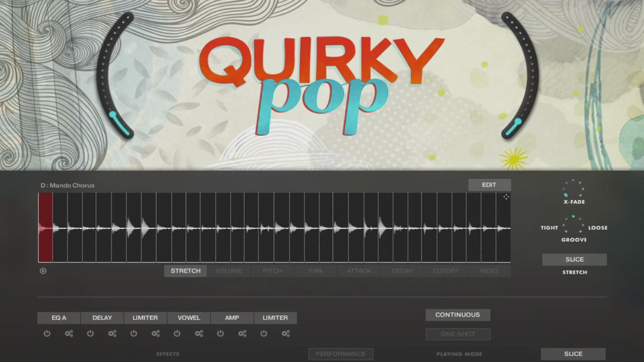
Task: Open the EQ A effect slot selector
Action: [x=58, y=318]
